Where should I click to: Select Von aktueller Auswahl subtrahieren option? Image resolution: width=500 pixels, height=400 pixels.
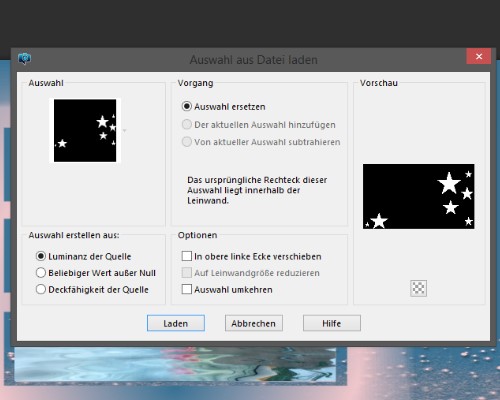[187, 142]
